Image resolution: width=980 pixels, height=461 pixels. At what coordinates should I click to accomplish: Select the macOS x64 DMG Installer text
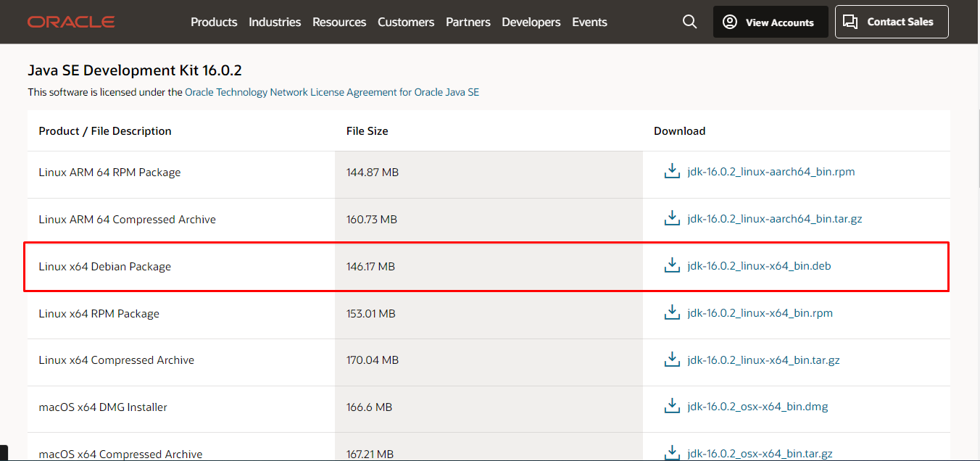(103, 407)
